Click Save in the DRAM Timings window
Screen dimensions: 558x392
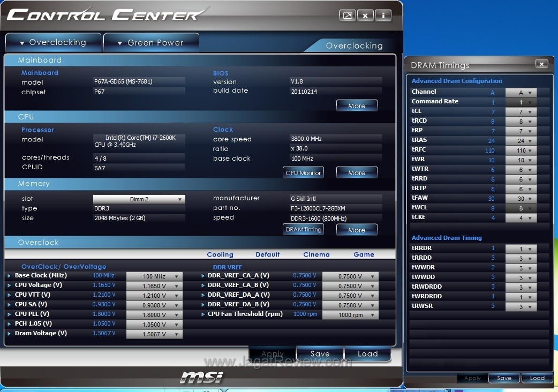504,378
